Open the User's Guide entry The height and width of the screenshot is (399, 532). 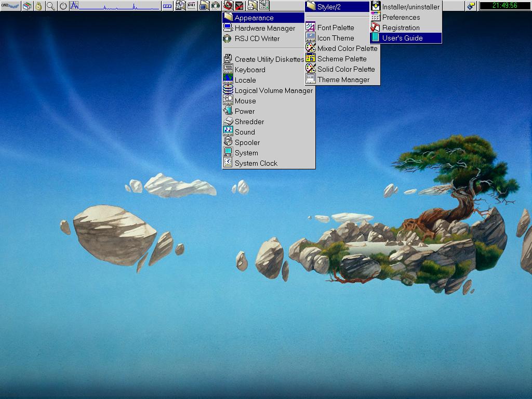pyautogui.click(x=402, y=38)
